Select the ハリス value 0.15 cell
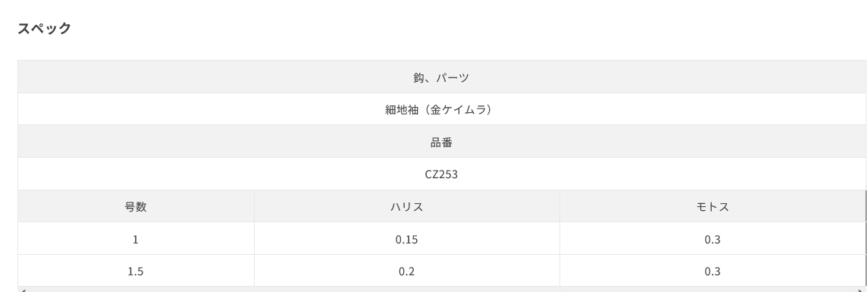The width and height of the screenshot is (868, 292). coord(407,239)
